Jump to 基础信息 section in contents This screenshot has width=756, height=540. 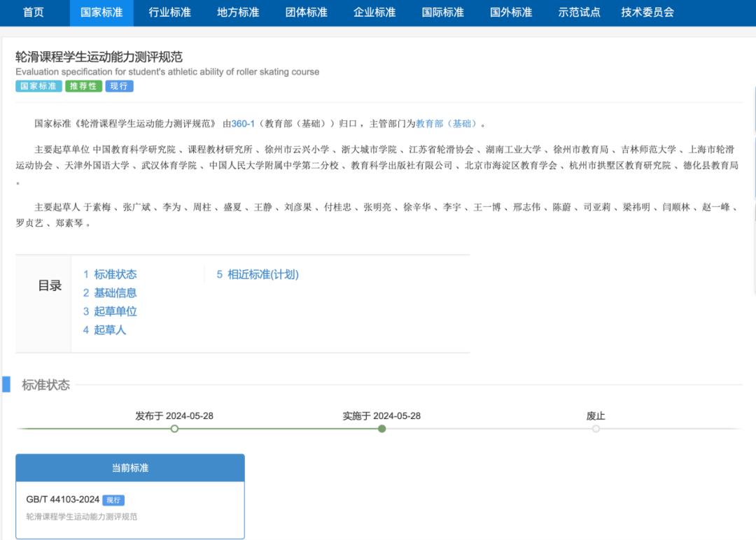point(110,293)
